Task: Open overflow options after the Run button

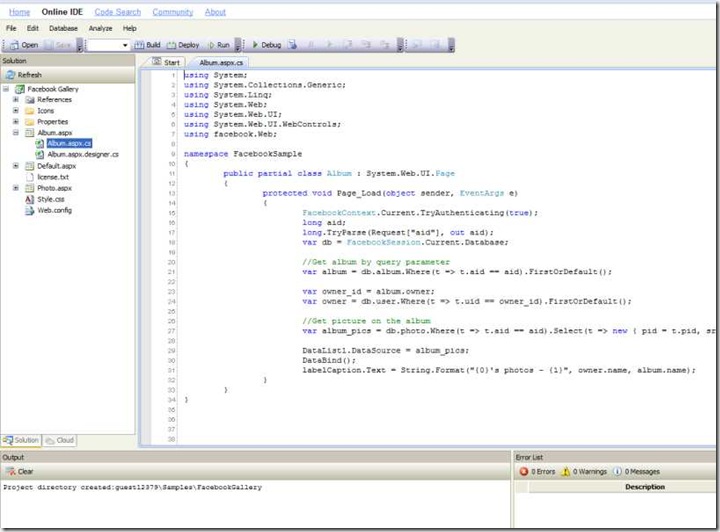Action: (237, 45)
